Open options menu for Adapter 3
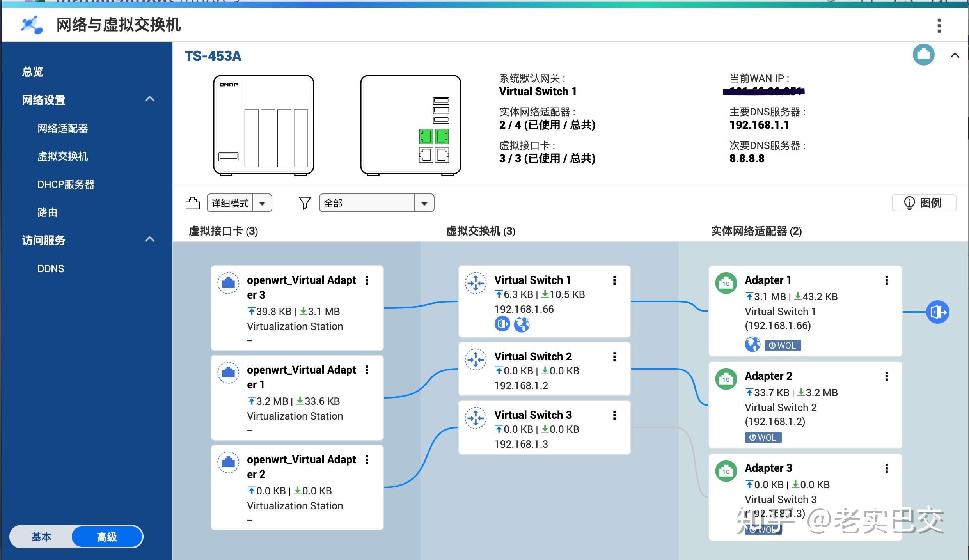 tap(886, 468)
